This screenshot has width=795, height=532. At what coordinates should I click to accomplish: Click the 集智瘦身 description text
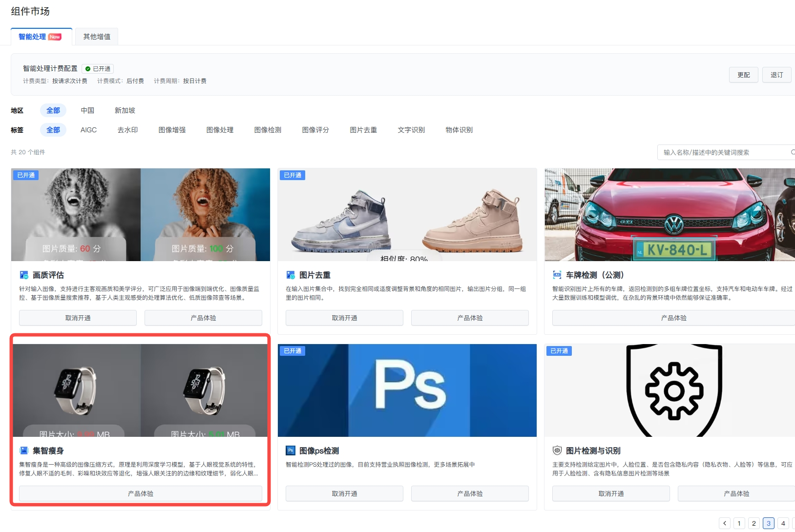tap(138, 469)
